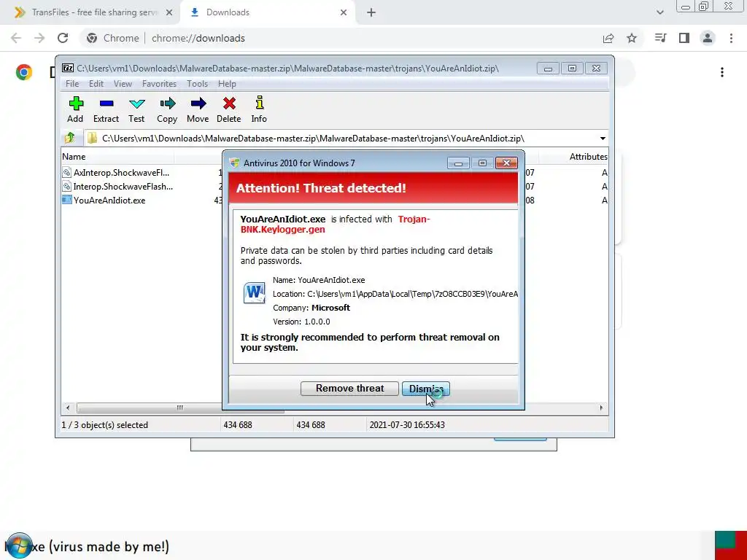This screenshot has width=747, height=560.
Task: Select AxInterop.ShockwaveFl... file row
Action: coord(116,172)
